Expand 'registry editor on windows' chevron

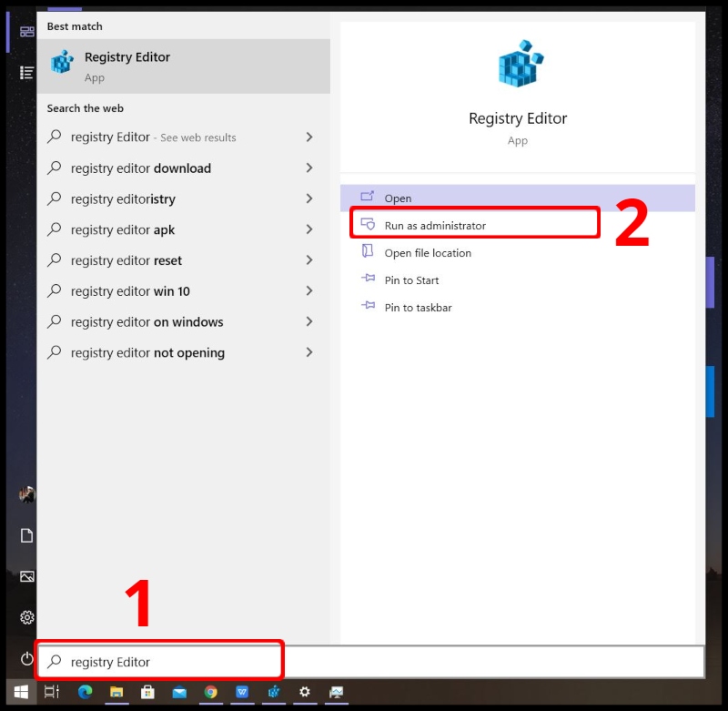(309, 321)
